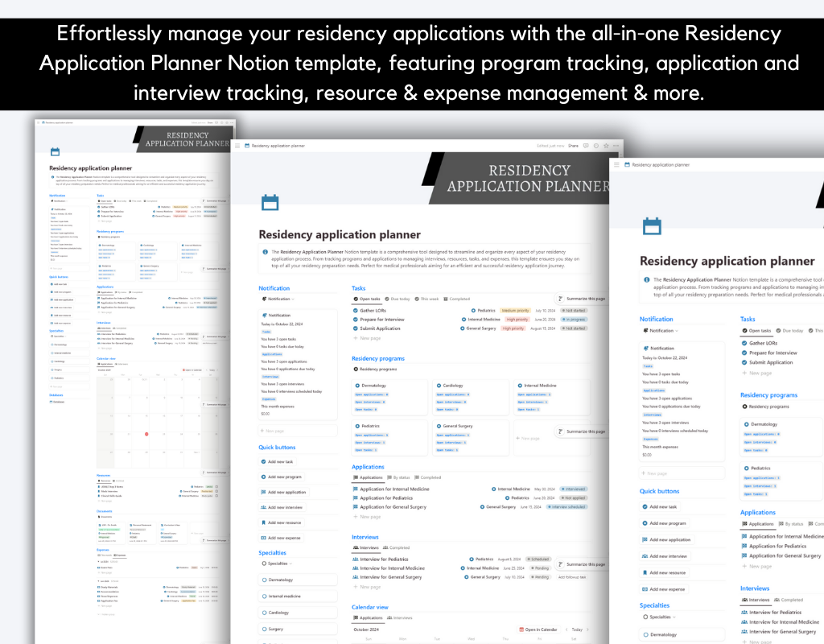Click people icon of Interview for Pediatrics, middle window

point(356,559)
